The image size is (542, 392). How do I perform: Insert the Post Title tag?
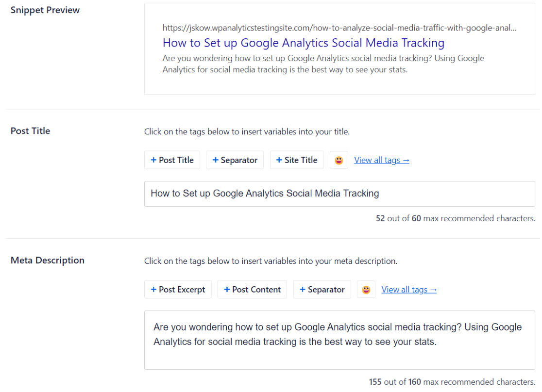pos(172,160)
